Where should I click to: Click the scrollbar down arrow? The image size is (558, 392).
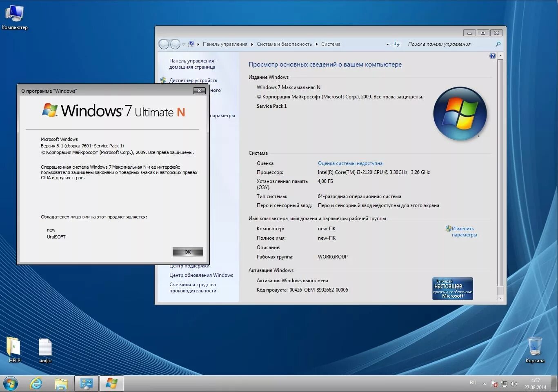500,298
